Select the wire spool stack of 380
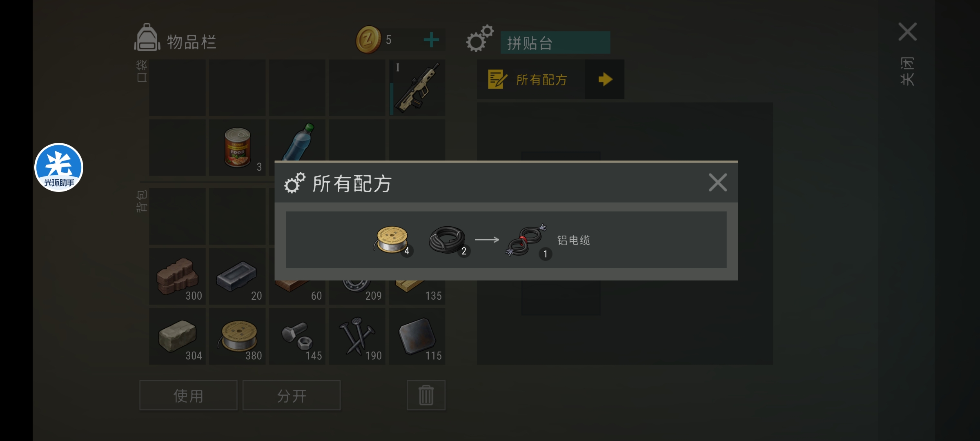The width and height of the screenshot is (980, 441). (x=237, y=336)
